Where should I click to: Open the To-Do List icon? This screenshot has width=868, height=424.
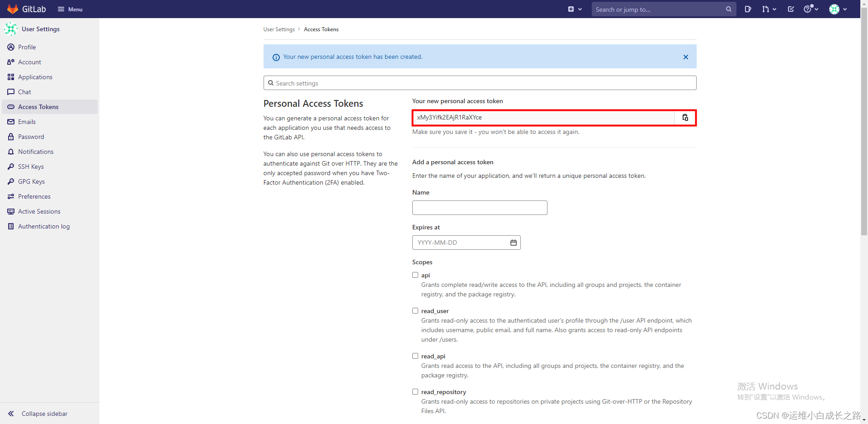(x=791, y=9)
